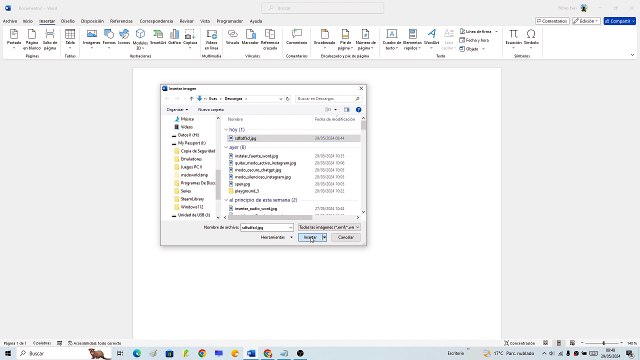Open the Archivo tab
The height and width of the screenshot is (360, 640).
10,21
